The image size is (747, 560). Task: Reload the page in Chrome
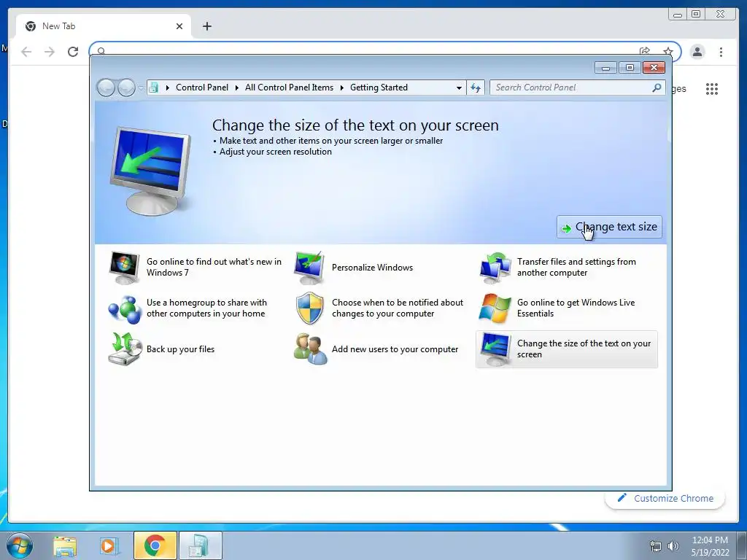73,52
